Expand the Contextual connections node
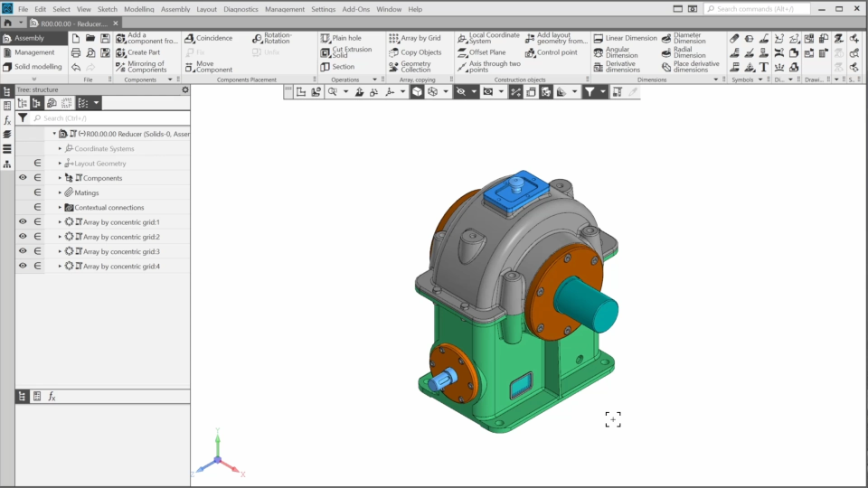868x488 pixels. (61, 207)
